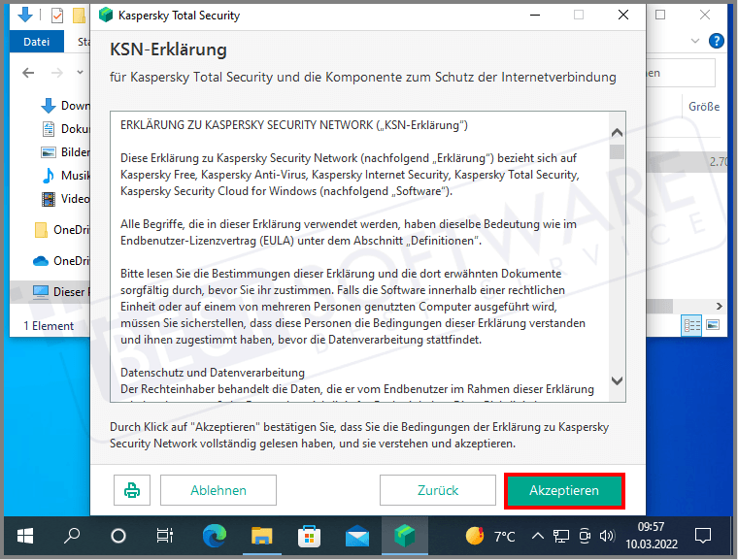Decline the statement via Ablehnen
Viewport: 738px width, 560px height.
pyautogui.click(x=218, y=490)
